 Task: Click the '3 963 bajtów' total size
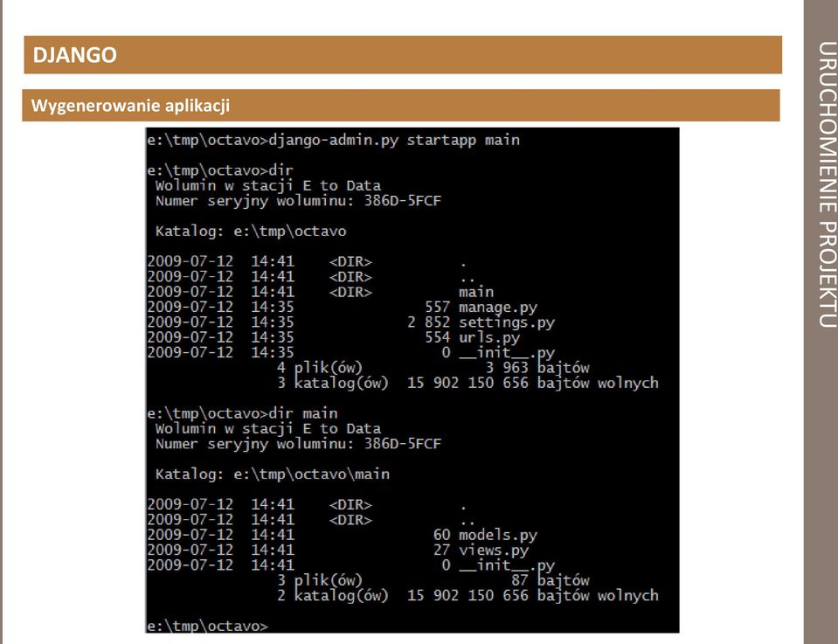[537, 368]
